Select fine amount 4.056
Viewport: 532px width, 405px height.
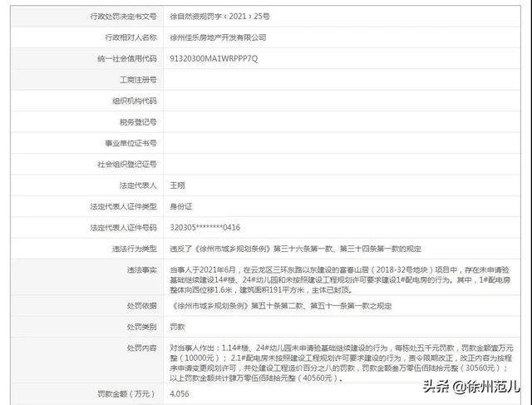180,394
